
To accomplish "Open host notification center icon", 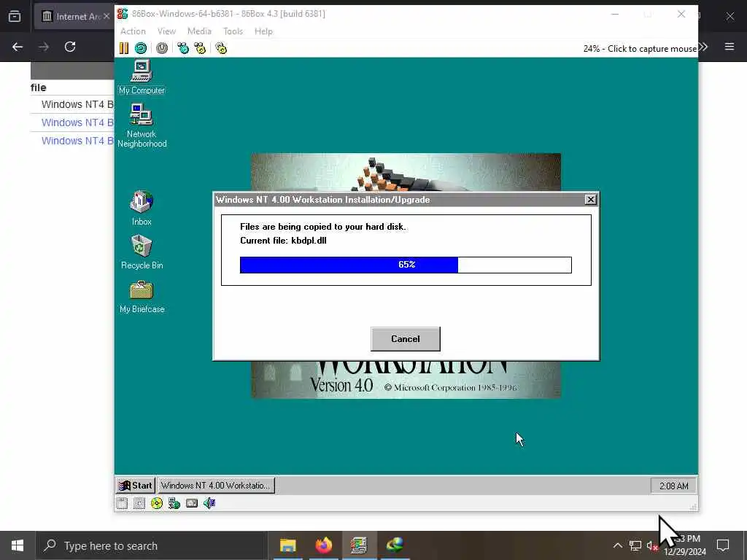I will pyautogui.click(x=723, y=545).
